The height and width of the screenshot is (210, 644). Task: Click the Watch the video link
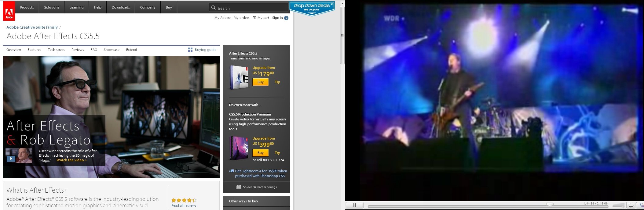71,160
